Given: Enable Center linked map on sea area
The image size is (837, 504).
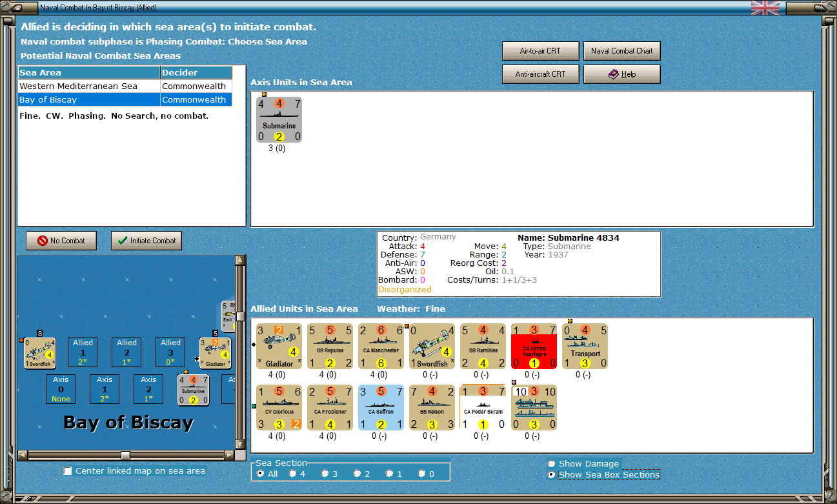Looking at the screenshot, I should [x=134, y=471].
